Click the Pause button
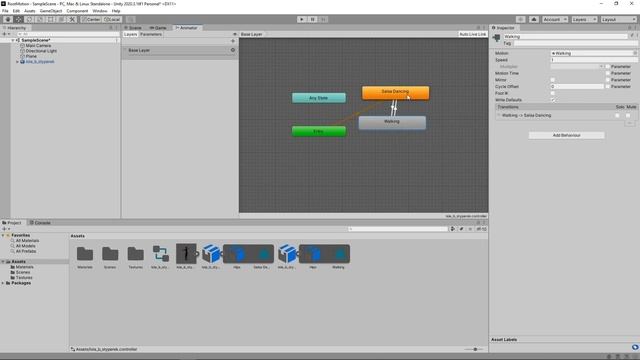 tap(312, 19)
